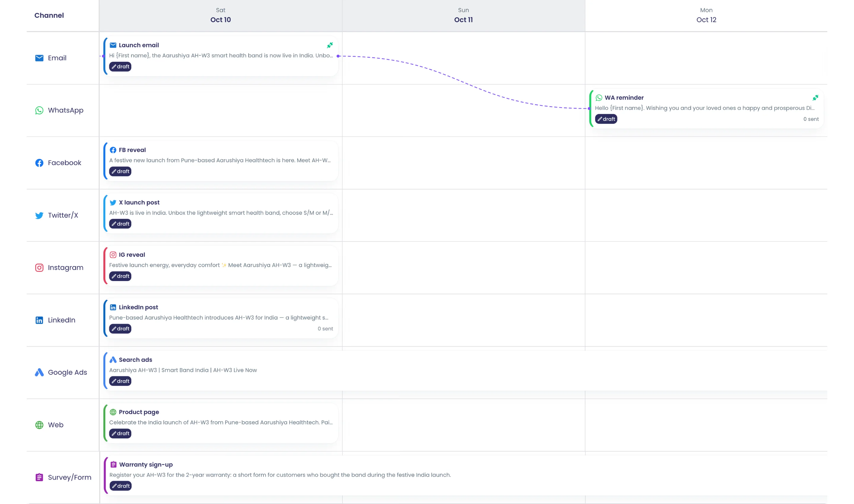Click the Instagram channel icon

pos(39,268)
